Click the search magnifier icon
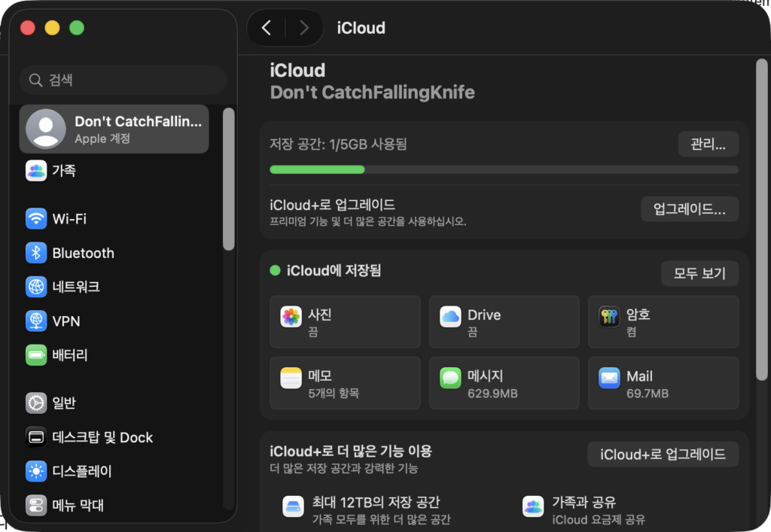Screen dimensions: 771x532 35,80
